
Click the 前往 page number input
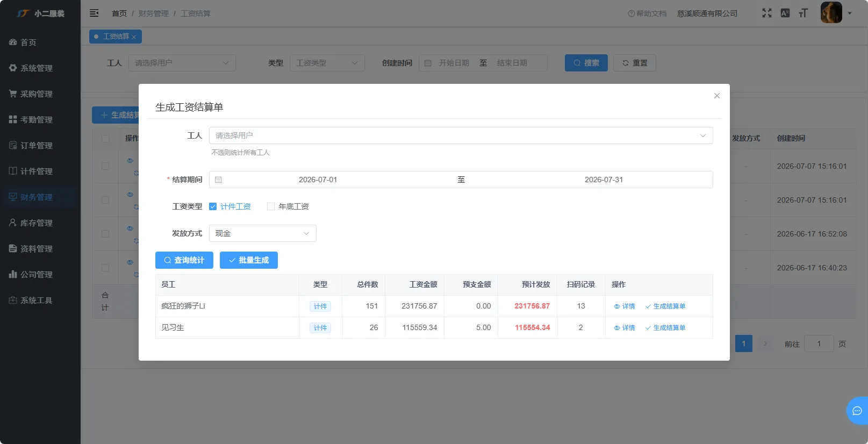point(819,343)
